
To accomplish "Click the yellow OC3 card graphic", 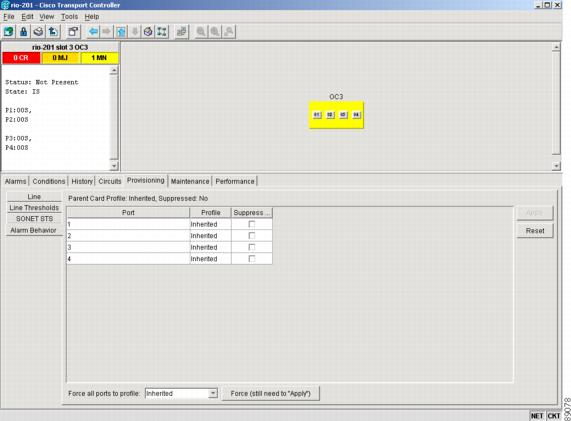I will (x=336, y=115).
